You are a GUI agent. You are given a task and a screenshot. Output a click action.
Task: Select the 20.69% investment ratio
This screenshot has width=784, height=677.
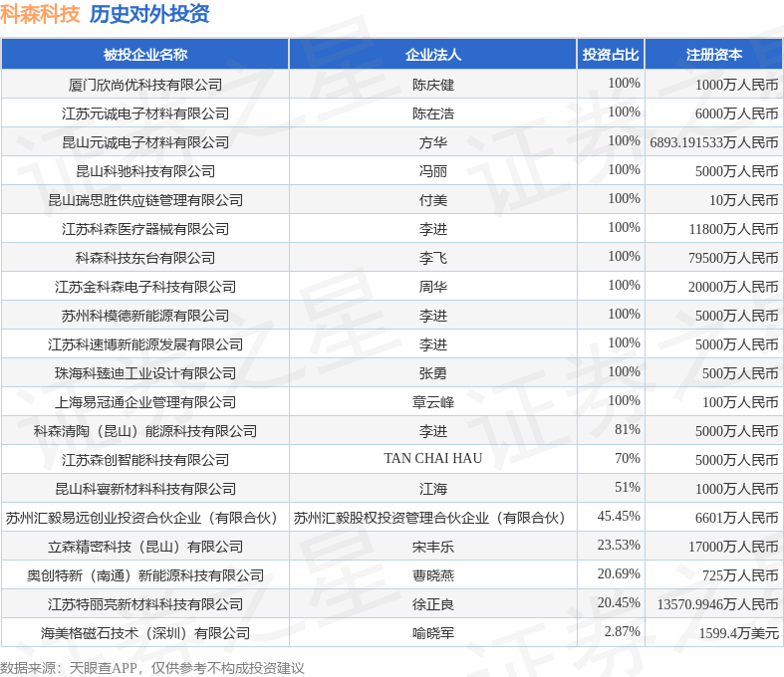tap(619, 573)
